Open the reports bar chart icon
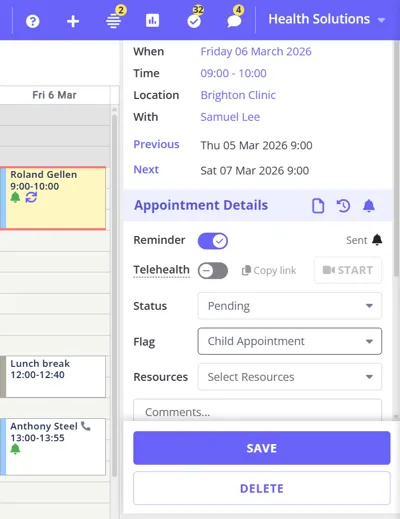 (152, 21)
